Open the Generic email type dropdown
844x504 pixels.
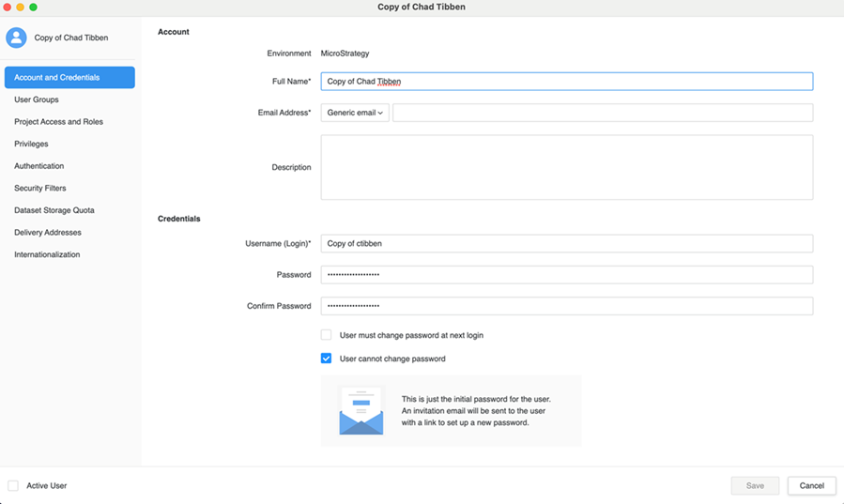(355, 113)
